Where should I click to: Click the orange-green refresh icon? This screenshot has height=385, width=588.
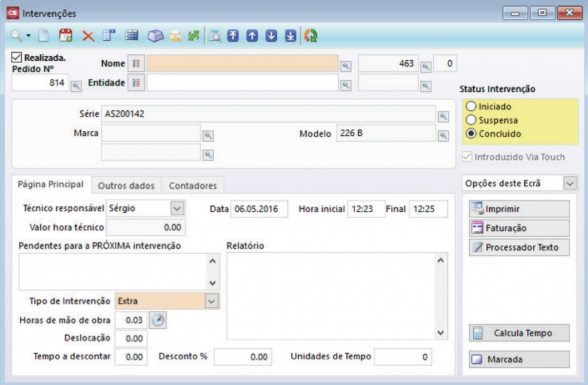[x=311, y=36]
